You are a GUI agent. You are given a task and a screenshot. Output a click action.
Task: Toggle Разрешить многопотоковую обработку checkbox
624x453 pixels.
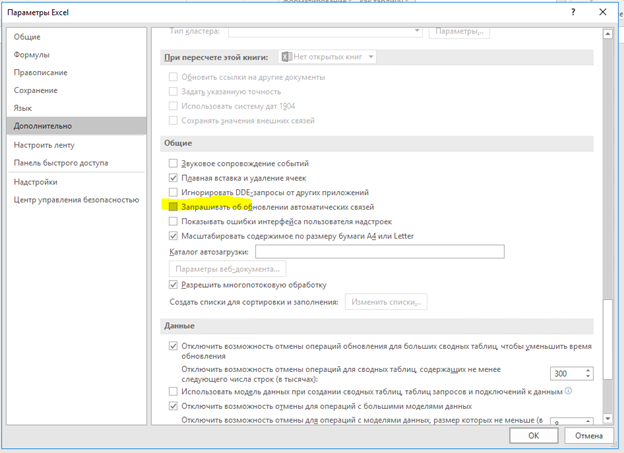(x=173, y=285)
